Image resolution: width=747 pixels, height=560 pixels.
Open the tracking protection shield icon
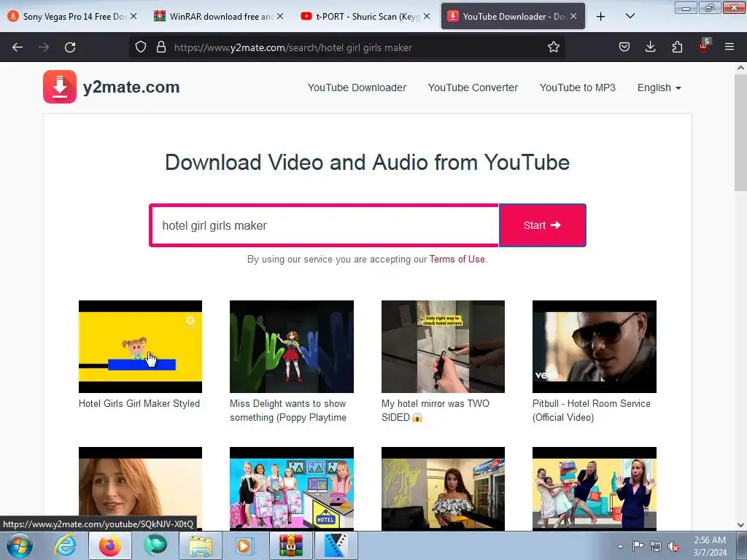[x=141, y=47]
